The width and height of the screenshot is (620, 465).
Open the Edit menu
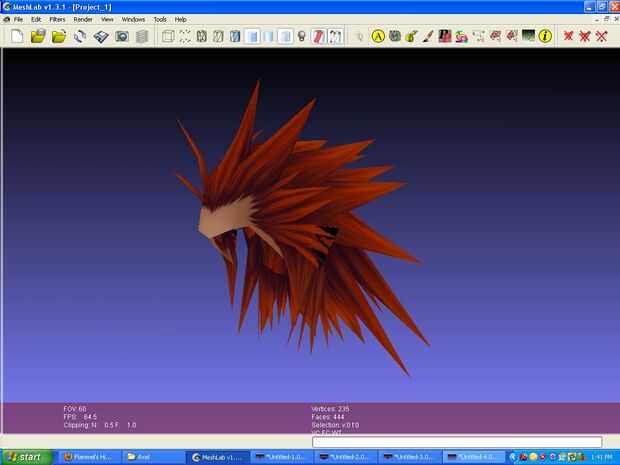[36, 19]
